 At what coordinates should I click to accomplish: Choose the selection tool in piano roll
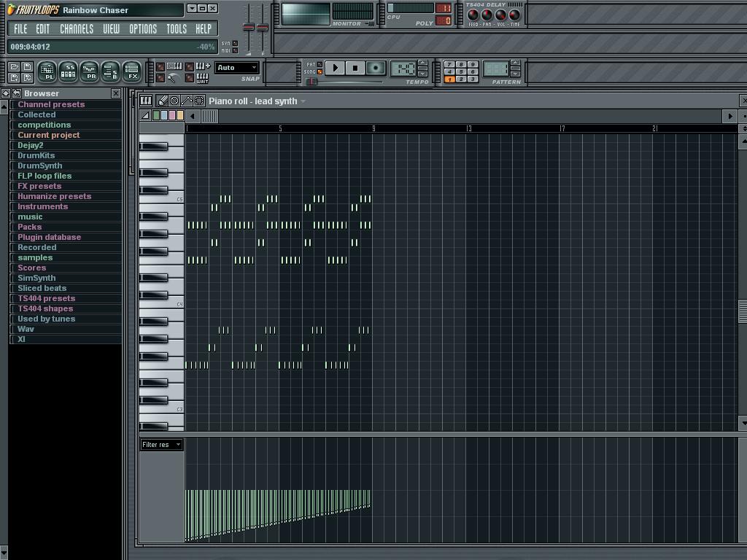(x=198, y=101)
